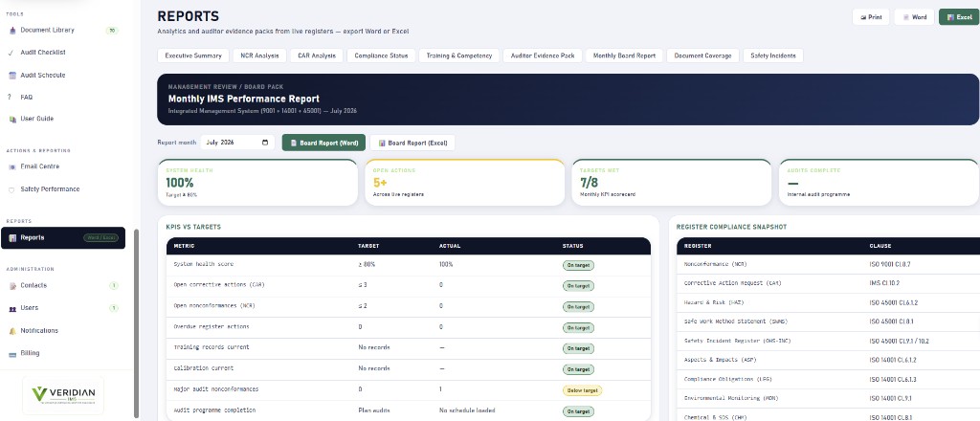
Task: Click the FAQ question mark icon
Action: pyautogui.click(x=10, y=98)
